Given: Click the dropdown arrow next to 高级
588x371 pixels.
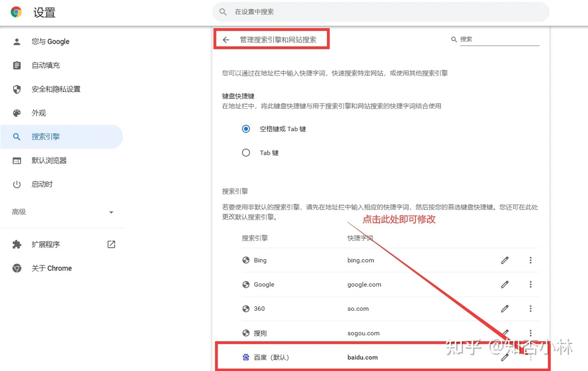Looking at the screenshot, I should (x=111, y=212).
